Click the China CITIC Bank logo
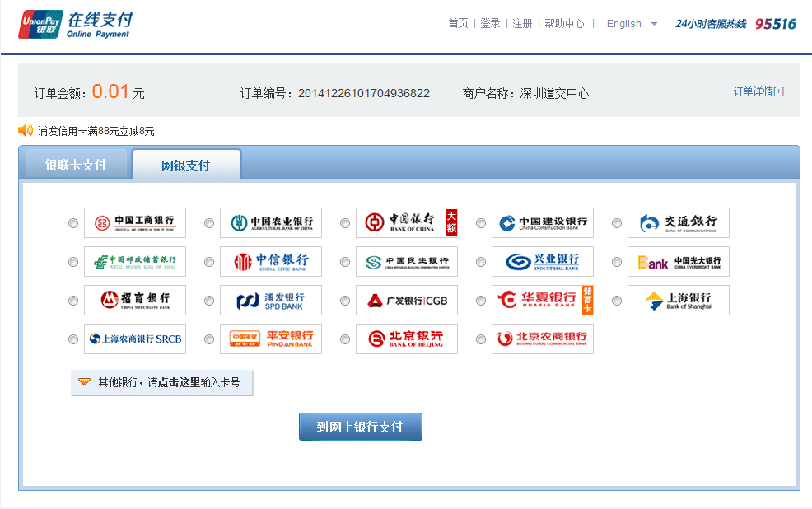The image size is (812, 509). (271, 261)
